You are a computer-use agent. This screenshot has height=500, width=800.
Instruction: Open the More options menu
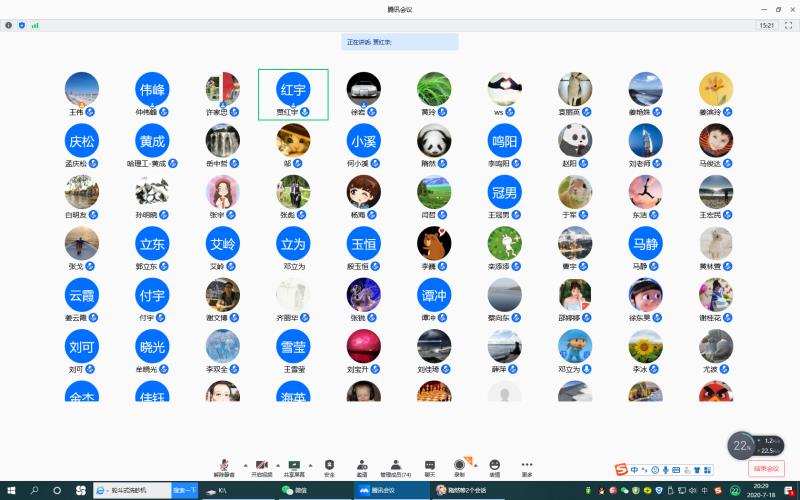click(527, 466)
